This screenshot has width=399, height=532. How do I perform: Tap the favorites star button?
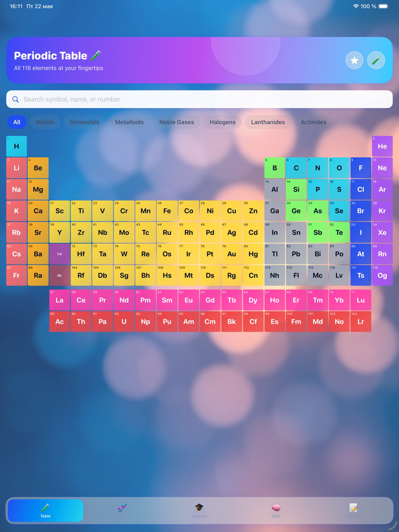(354, 60)
